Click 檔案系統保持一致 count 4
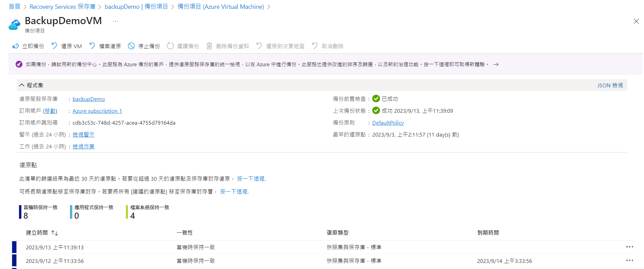 pos(133,216)
